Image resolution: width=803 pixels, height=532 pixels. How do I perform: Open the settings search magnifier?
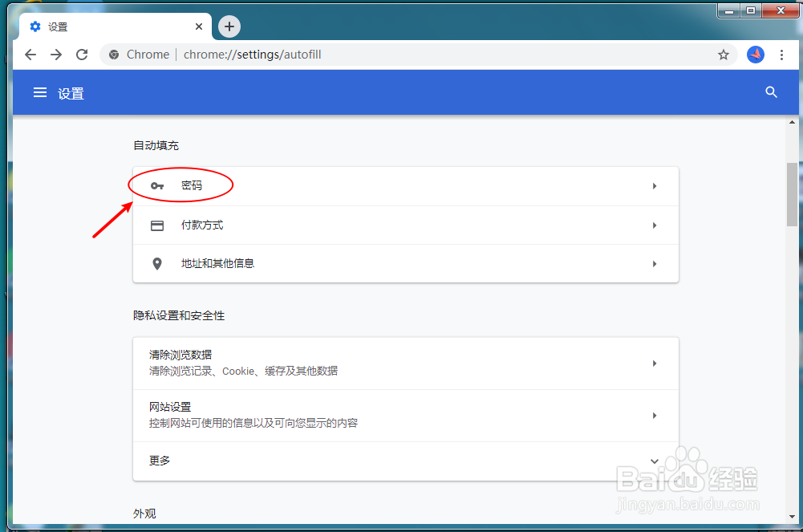point(771,92)
